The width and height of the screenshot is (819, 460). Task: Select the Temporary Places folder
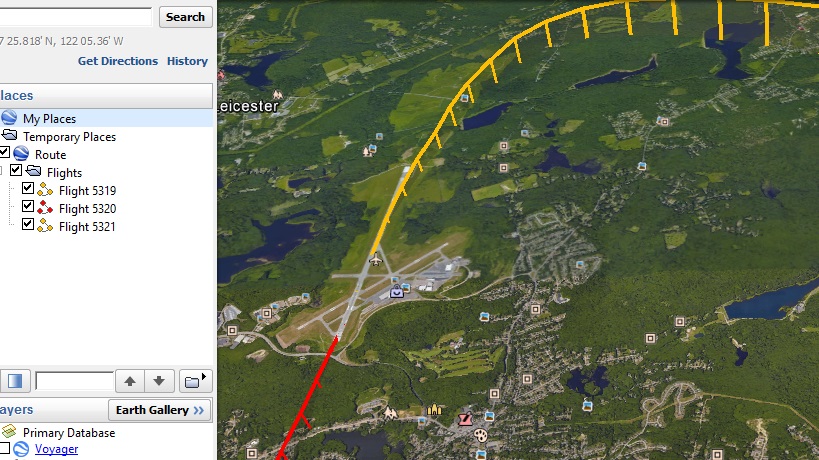[69, 137]
